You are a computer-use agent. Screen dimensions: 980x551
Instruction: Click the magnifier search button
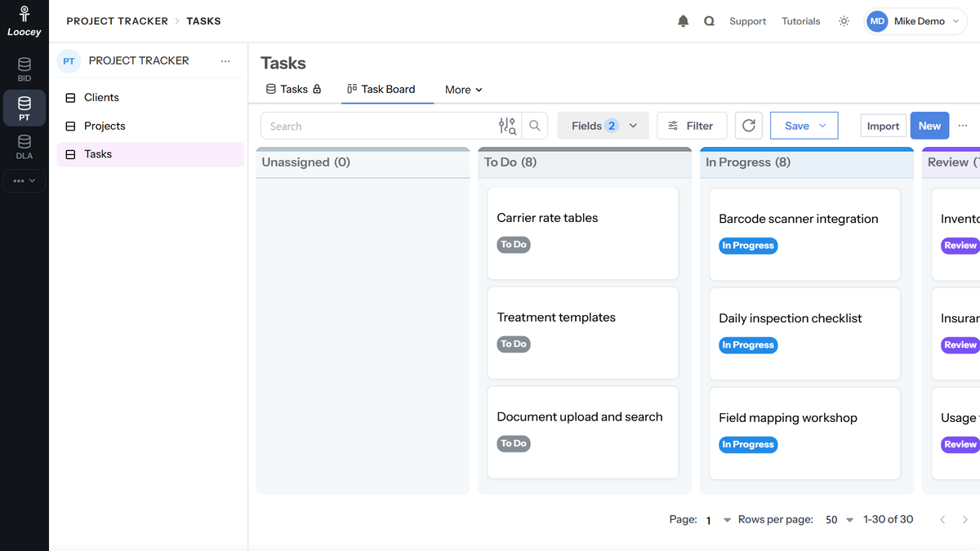[534, 126]
